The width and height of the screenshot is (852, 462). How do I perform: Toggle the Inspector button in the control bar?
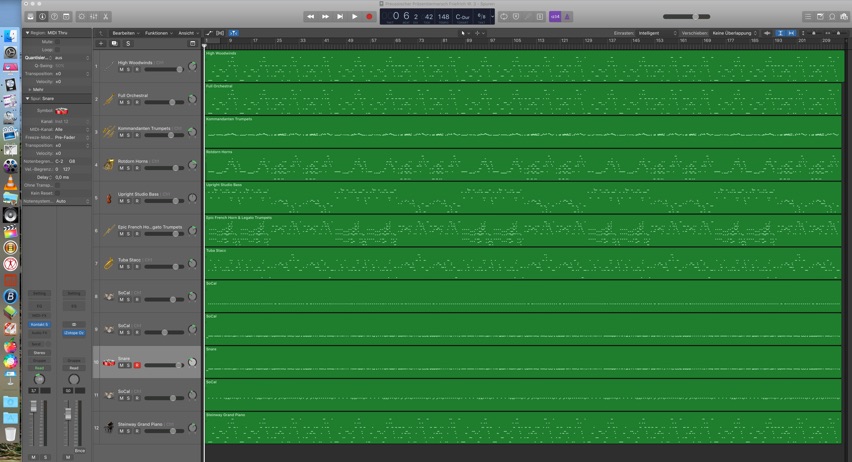pos(42,16)
